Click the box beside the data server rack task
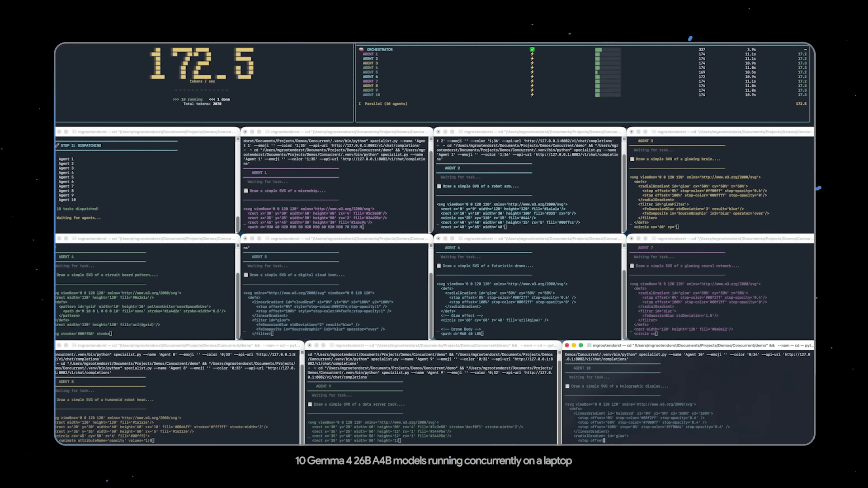This screenshot has width=868, height=488. [x=310, y=404]
